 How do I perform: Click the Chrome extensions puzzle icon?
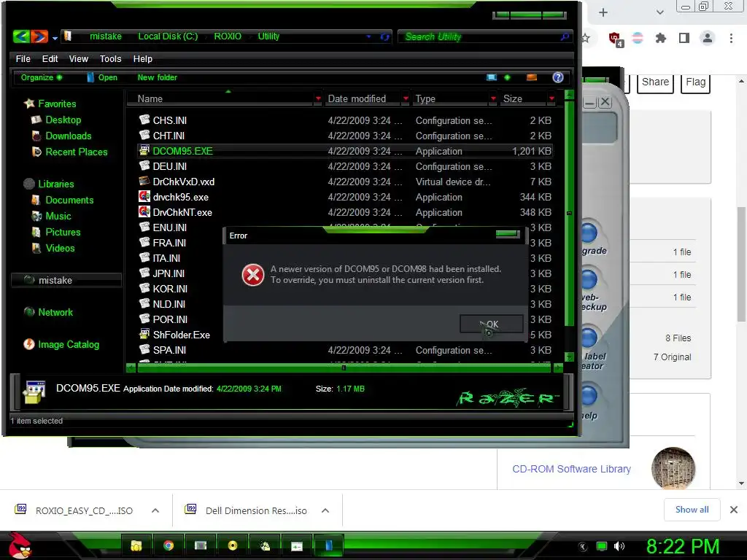tap(660, 38)
